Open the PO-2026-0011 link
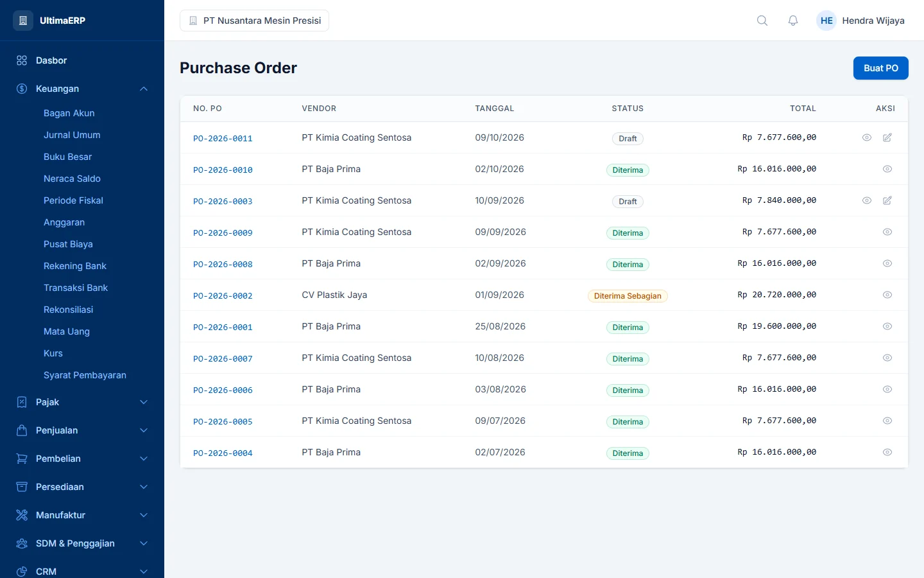Viewport: 924px width, 578px height. click(223, 138)
